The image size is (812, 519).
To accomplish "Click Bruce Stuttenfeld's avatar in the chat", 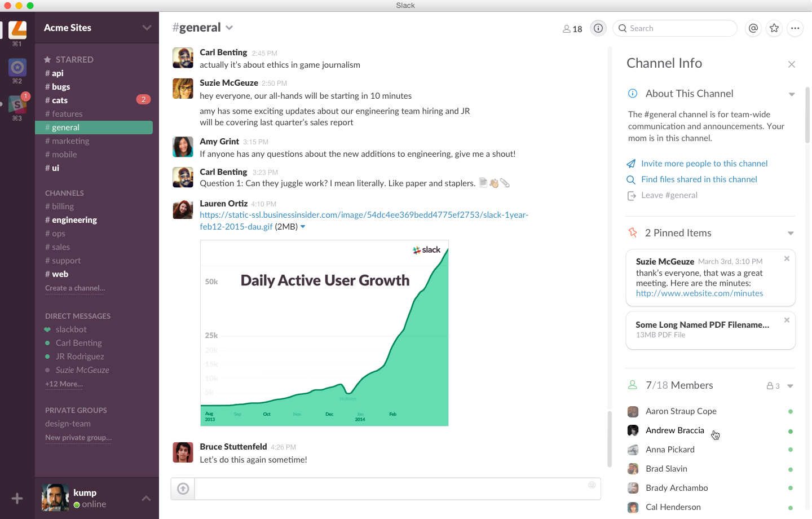I will (x=183, y=452).
